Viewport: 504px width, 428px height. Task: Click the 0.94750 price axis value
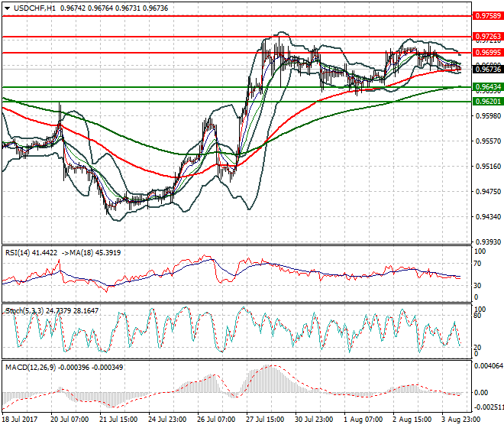pyautogui.click(x=488, y=192)
